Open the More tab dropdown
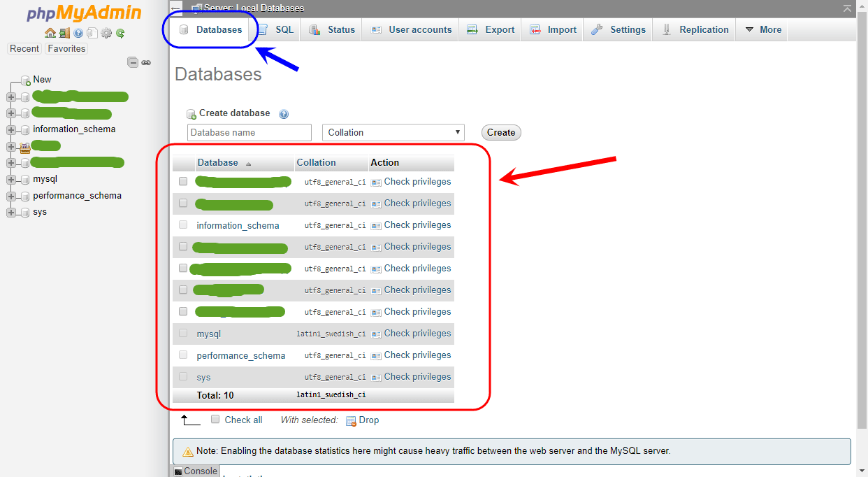 click(x=762, y=29)
